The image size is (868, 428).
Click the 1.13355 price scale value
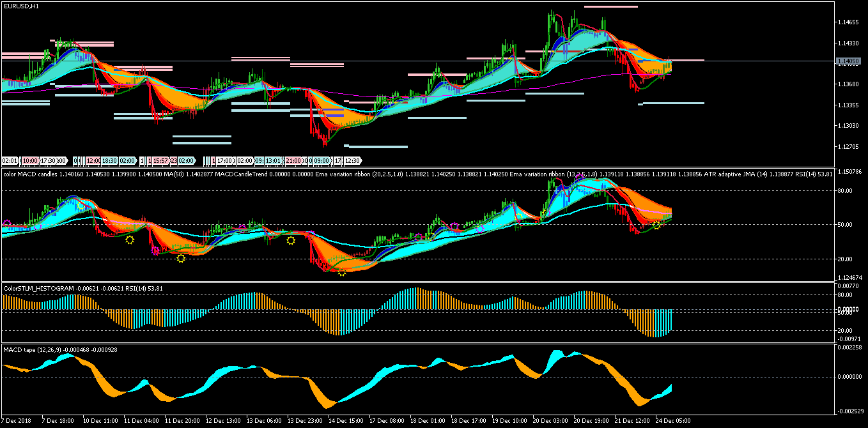point(847,105)
